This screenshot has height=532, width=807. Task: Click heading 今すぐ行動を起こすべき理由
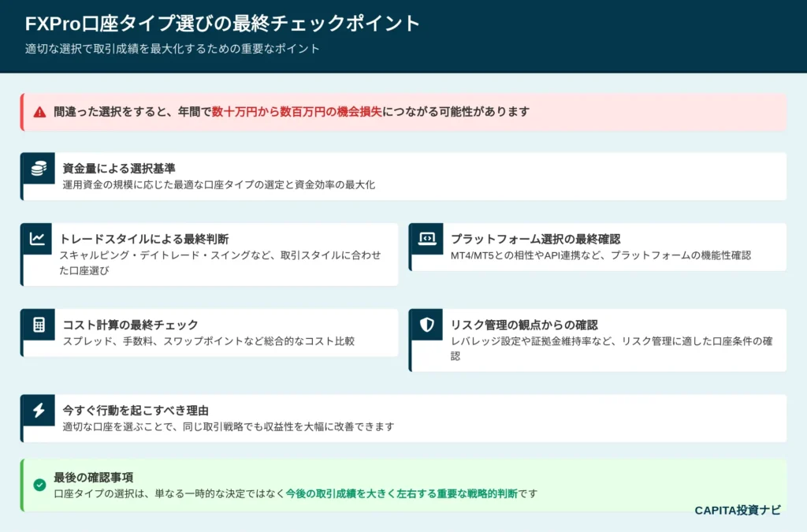(136, 411)
